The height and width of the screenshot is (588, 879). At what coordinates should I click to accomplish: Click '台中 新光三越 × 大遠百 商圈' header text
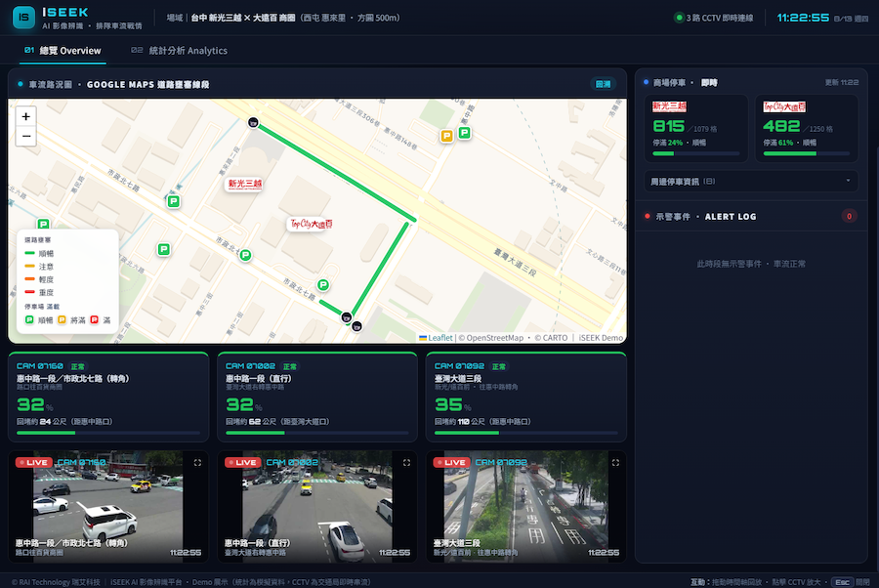click(243, 18)
